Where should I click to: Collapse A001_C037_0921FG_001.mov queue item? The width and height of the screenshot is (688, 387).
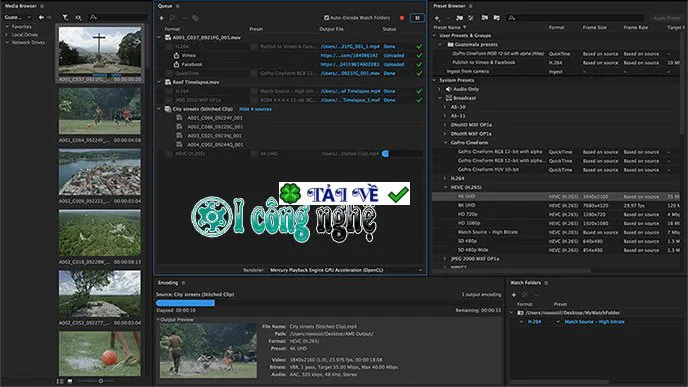(x=159, y=37)
